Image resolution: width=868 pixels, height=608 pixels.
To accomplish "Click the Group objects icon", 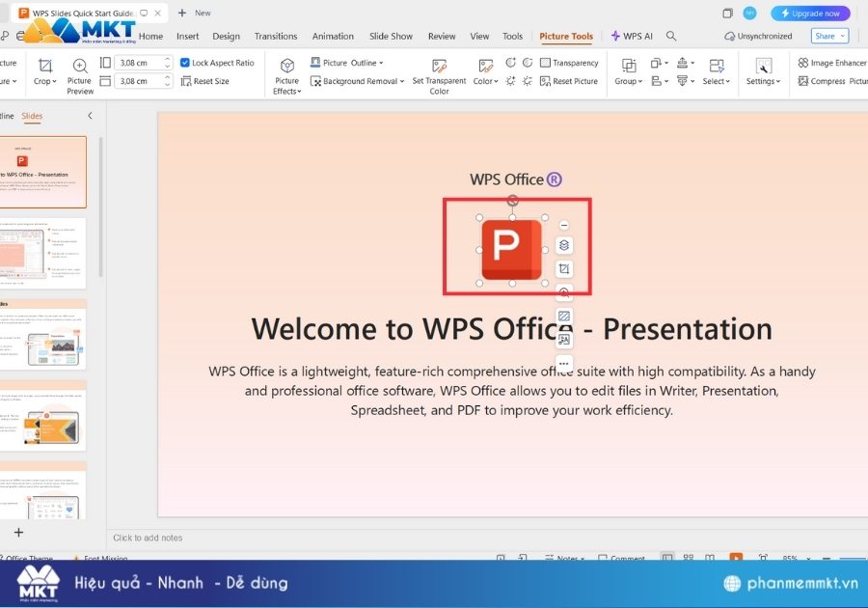I will (629, 66).
